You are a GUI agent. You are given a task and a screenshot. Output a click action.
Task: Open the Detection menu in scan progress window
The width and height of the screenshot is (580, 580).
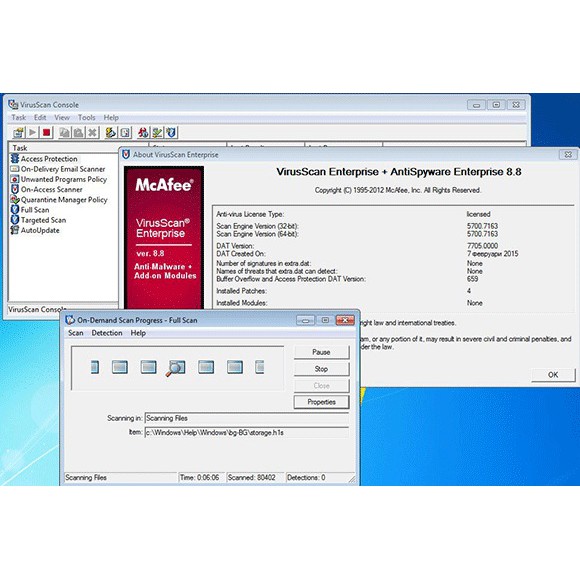coord(107,333)
